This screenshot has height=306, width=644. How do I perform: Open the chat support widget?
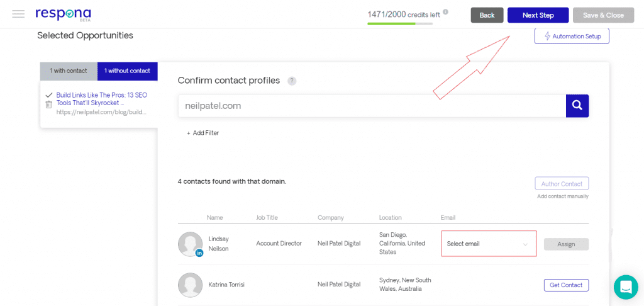coord(626,287)
